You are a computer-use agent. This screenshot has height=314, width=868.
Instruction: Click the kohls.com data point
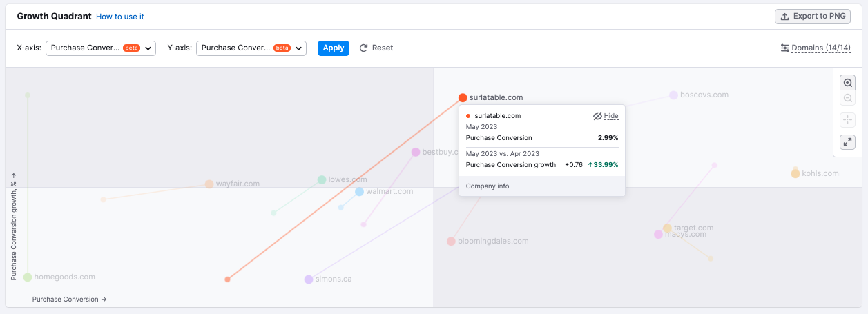tap(795, 173)
